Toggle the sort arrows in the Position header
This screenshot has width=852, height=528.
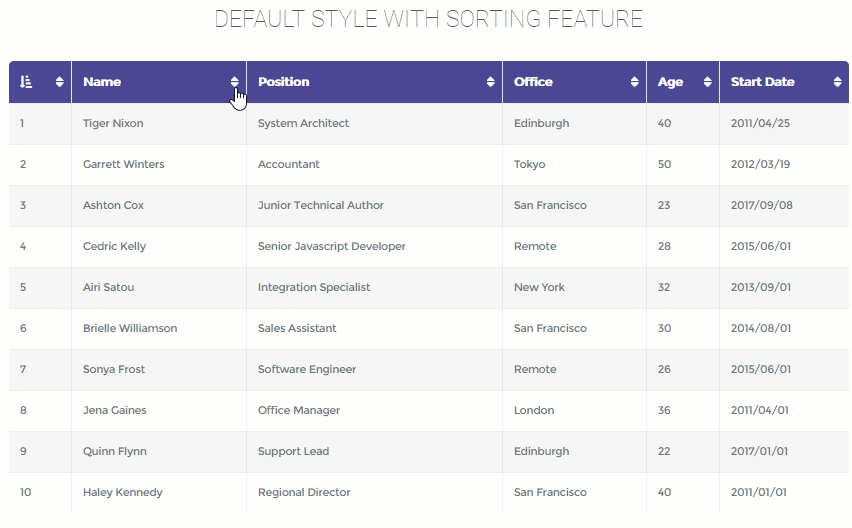click(x=491, y=82)
